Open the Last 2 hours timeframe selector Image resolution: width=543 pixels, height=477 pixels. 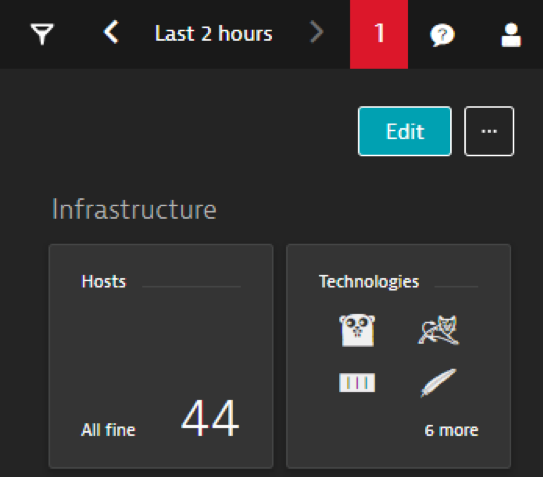pos(214,33)
